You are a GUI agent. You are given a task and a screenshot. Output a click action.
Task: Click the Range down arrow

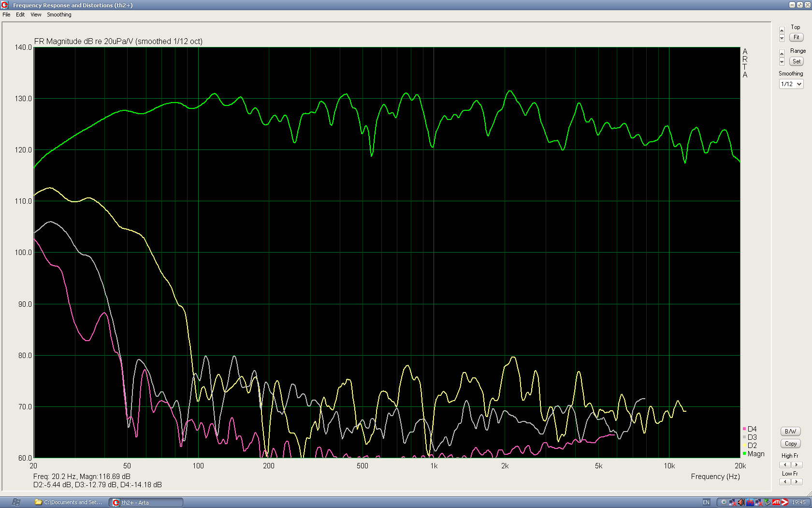(782, 61)
